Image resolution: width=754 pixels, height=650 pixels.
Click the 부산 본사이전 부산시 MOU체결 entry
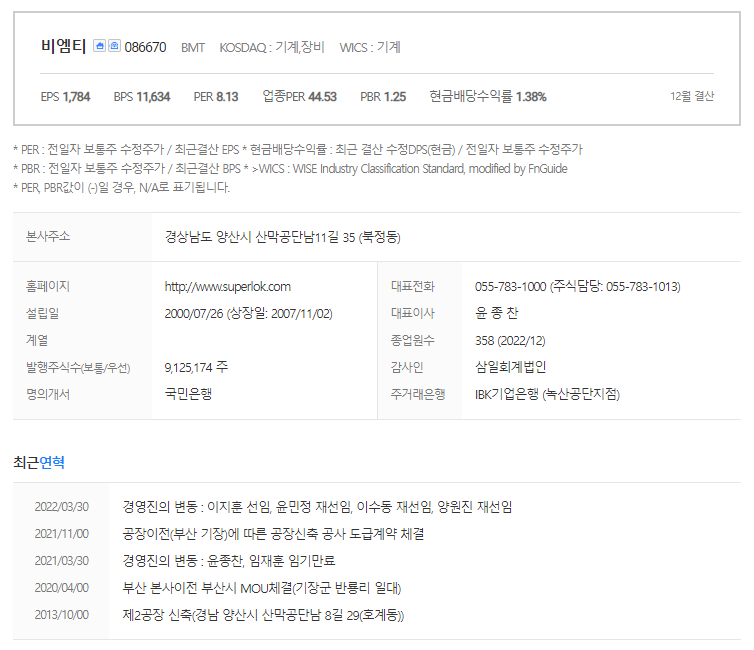(262, 588)
